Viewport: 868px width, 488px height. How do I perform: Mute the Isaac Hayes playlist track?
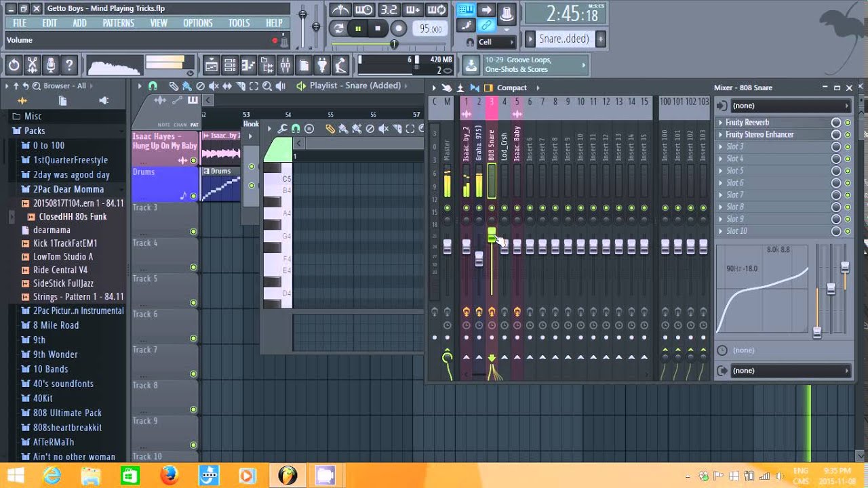(193, 161)
